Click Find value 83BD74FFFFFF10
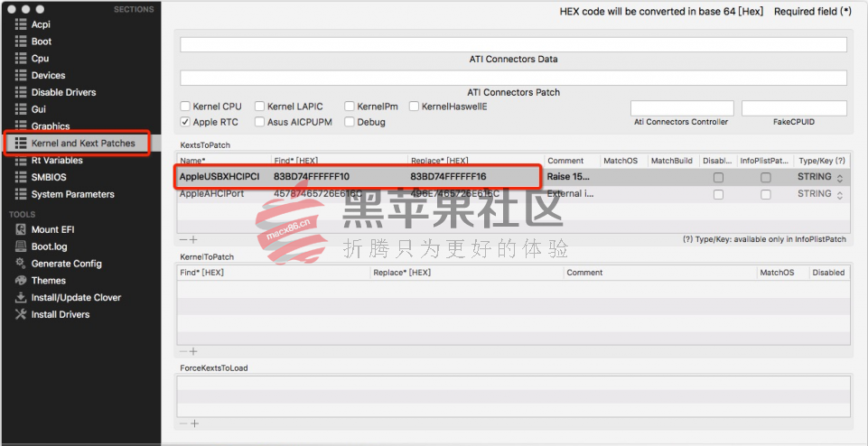868x446 pixels. pyautogui.click(x=311, y=177)
